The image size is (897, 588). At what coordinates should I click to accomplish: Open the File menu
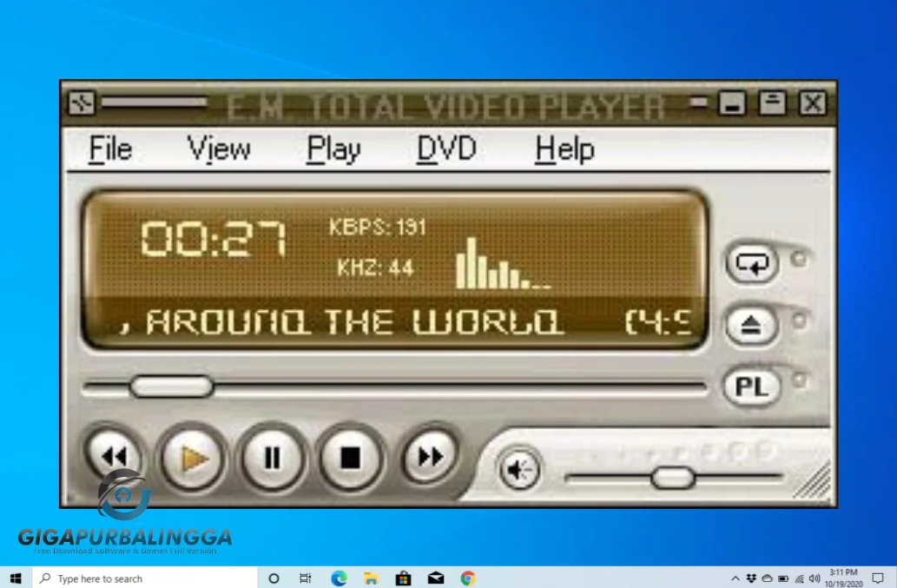pyautogui.click(x=110, y=149)
